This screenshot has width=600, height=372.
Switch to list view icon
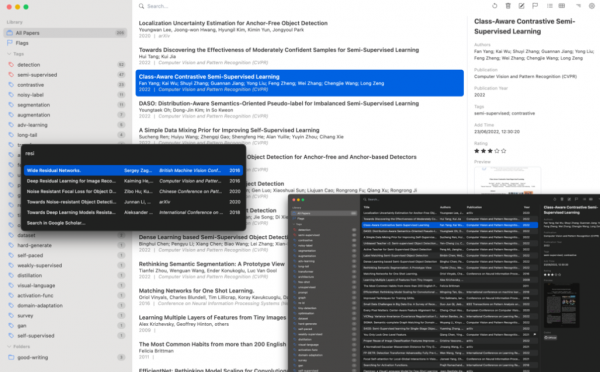[x=550, y=6]
